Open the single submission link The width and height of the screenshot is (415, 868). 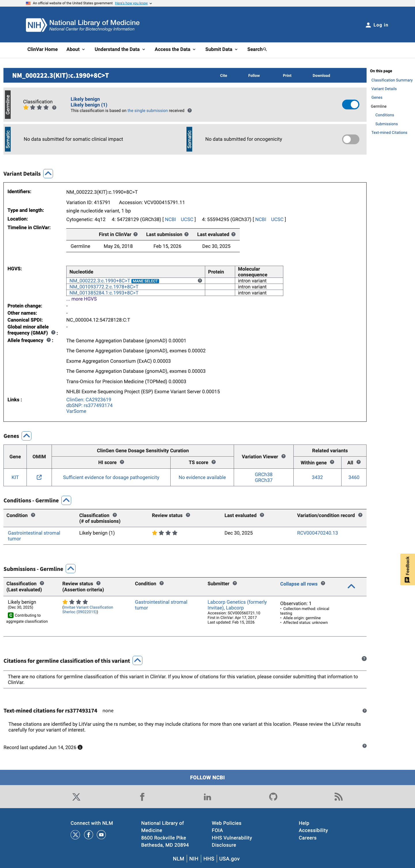point(148,111)
